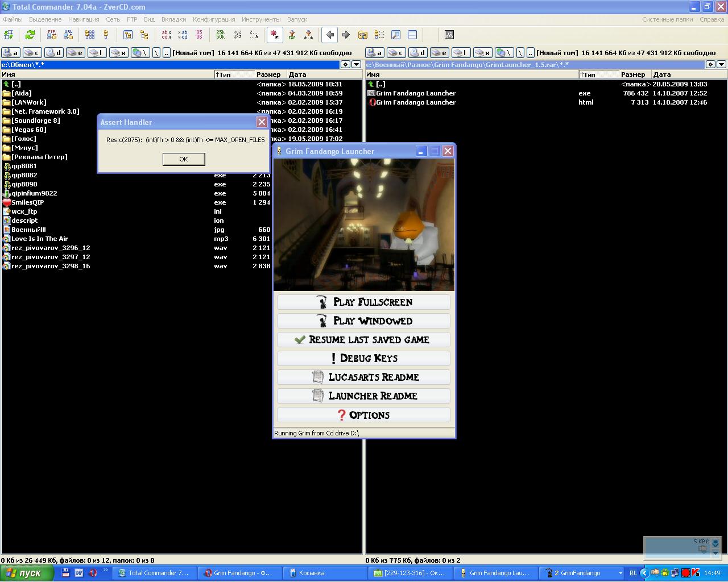This screenshot has height=582, width=728.
Task: Switch left panel to drive c
Action: [x=32, y=53]
